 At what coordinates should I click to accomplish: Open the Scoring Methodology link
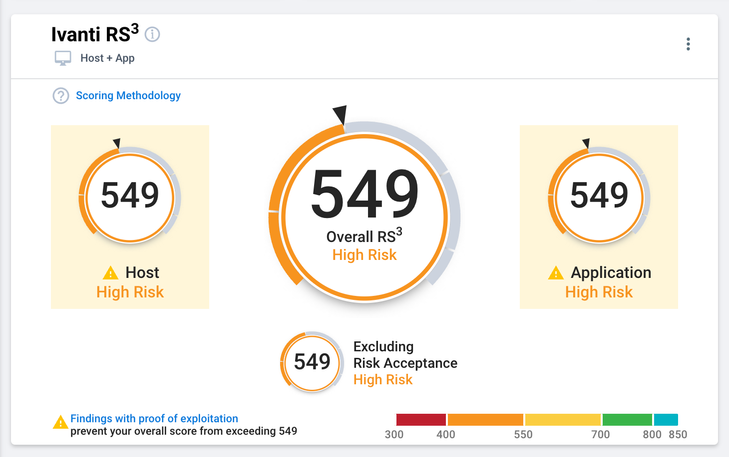coord(128,95)
